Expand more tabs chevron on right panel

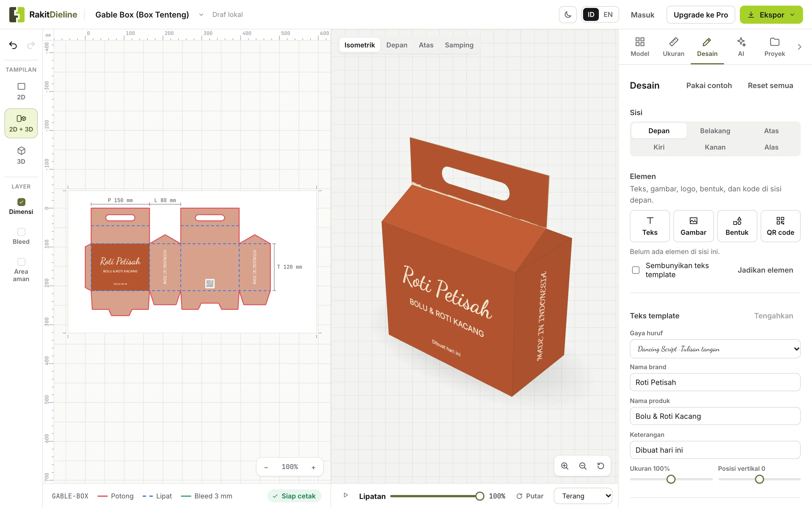coord(799,47)
